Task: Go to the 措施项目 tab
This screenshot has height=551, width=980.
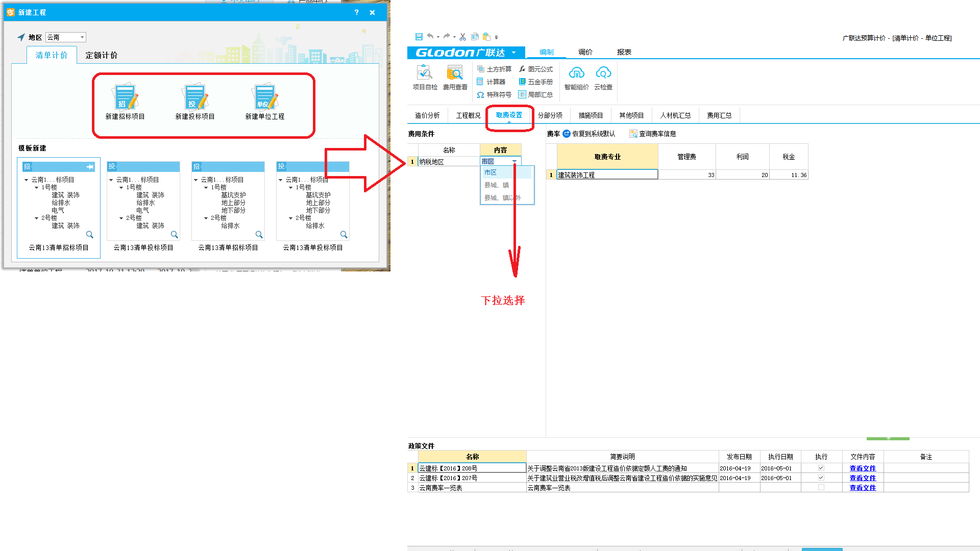Action: [x=591, y=115]
